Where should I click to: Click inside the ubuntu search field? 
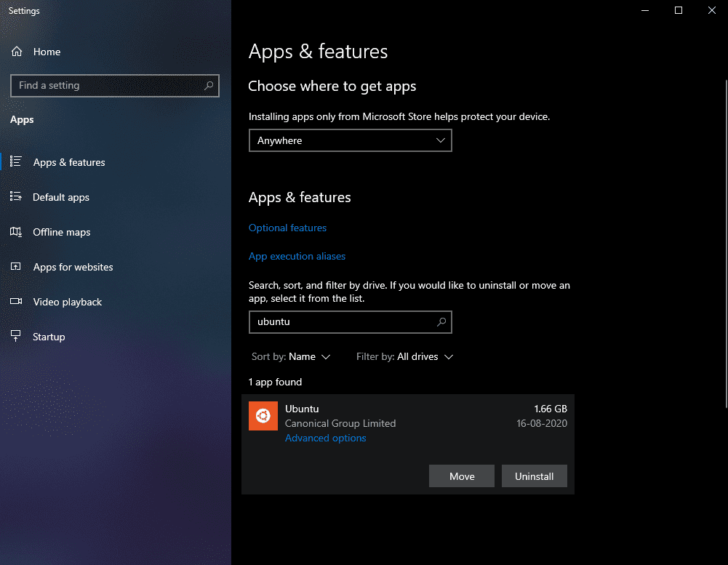click(342, 321)
